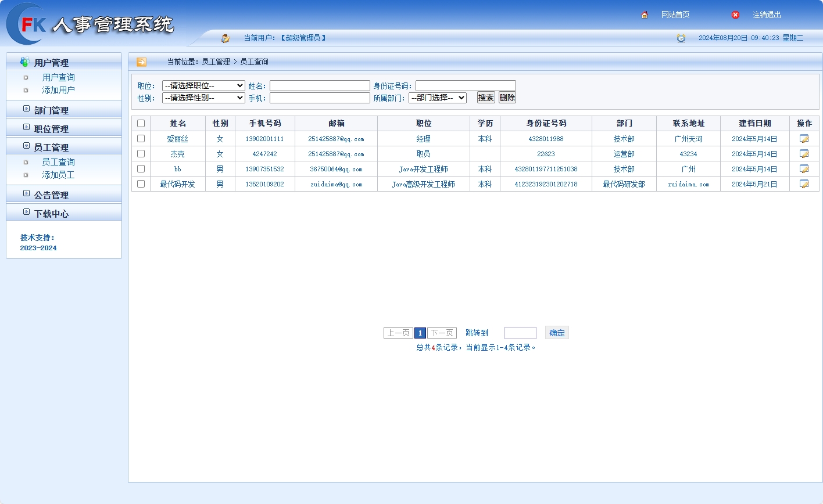Click the red logout icon beside 注销退出
The width and height of the screenshot is (823, 504).
(735, 15)
